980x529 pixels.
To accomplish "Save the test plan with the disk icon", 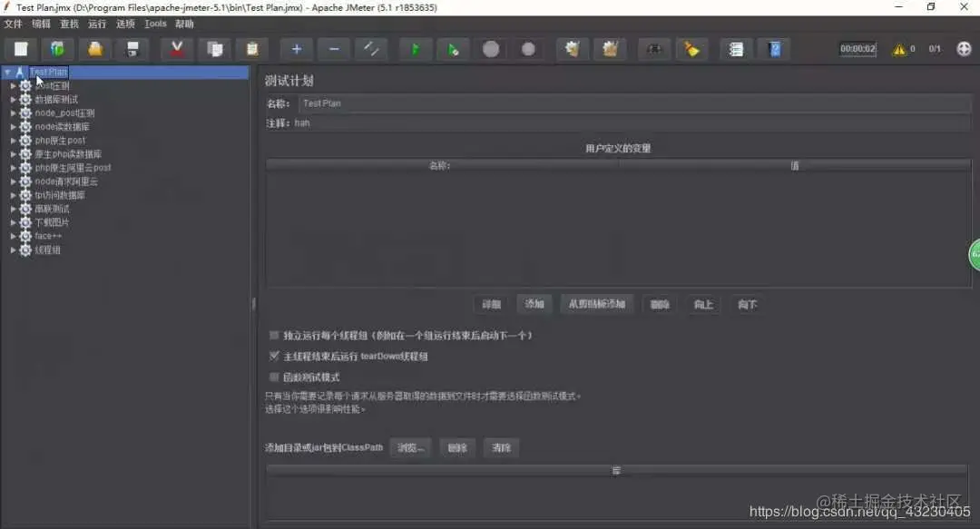I will click(132, 49).
